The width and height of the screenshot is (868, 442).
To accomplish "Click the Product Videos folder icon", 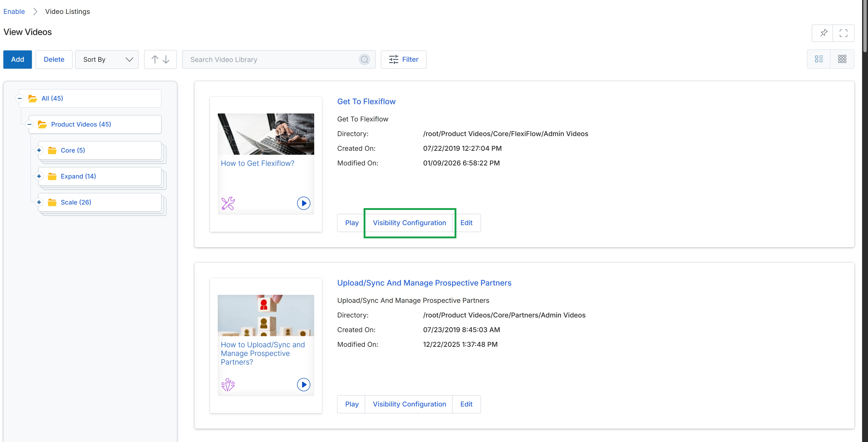I will pos(42,124).
